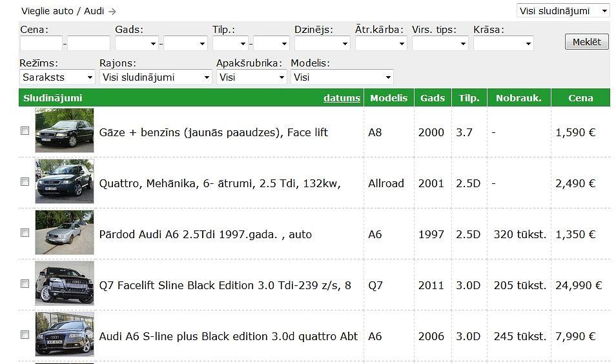The width and height of the screenshot is (616, 364).
Task: Open thumbnail of the silver A6 1997
Action: coord(65,232)
